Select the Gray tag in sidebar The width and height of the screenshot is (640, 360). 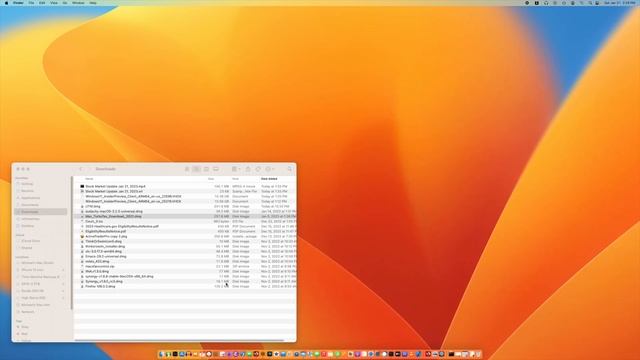(x=25, y=327)
